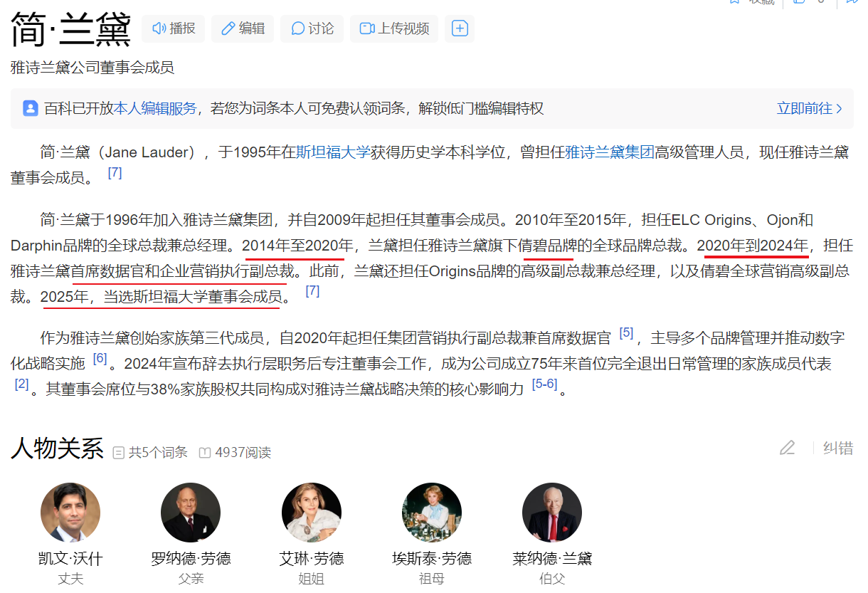Select the 凯文·沃什 portrait thumbnail
The width and height of the screenshot is (868, 593).
(70, 512)
